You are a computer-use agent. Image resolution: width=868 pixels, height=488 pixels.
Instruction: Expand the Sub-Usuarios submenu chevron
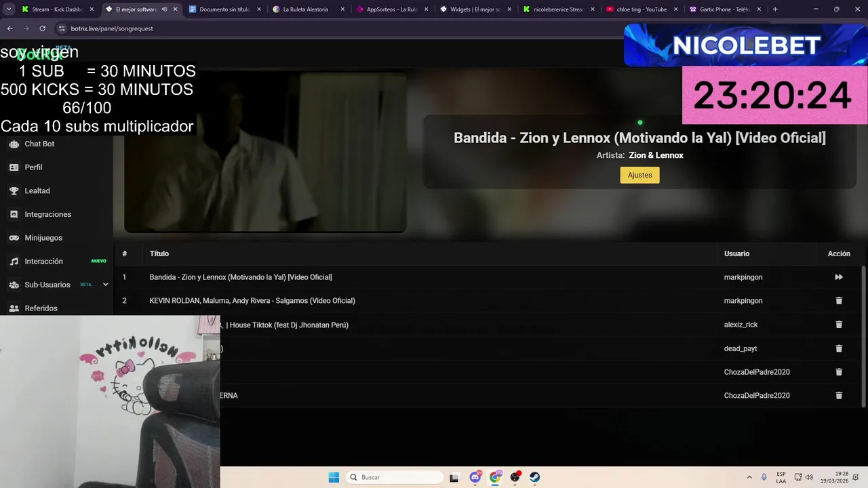point(105,285)
